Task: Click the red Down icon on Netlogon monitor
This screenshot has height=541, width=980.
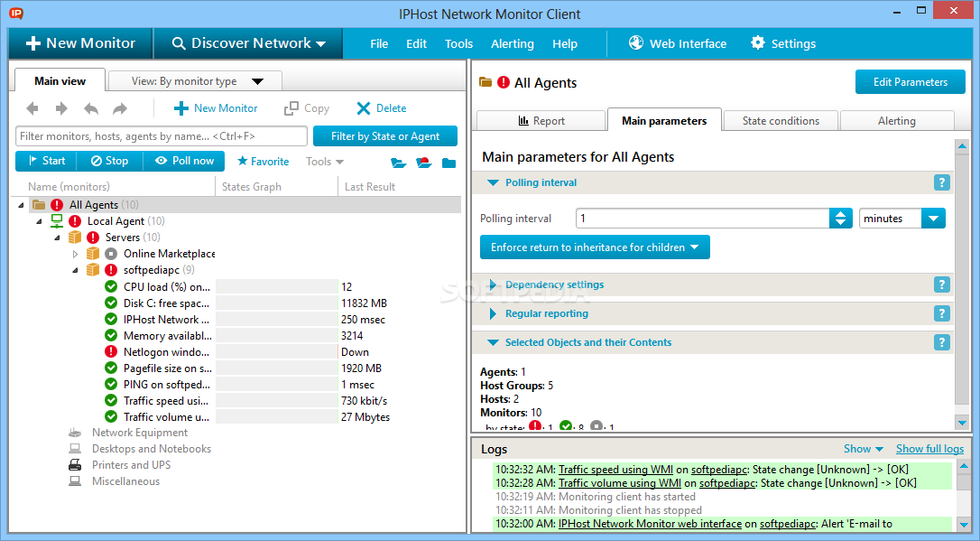Action: coord(111,351)
